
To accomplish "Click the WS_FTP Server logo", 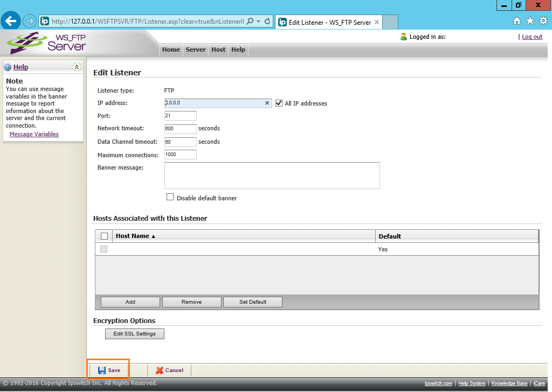I will tap(46, 43).
